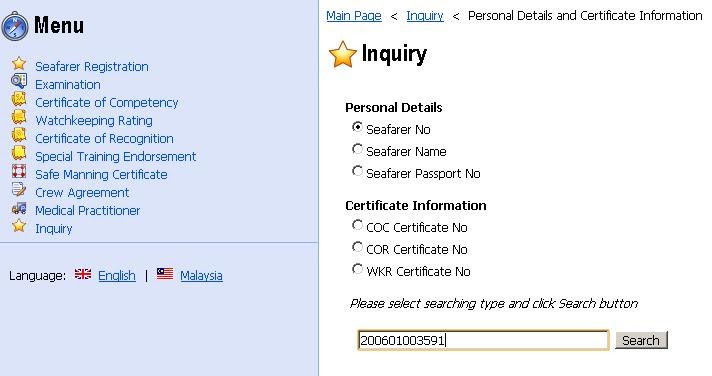Select the Seafarer Name radio button
The height and width of the screenshot is (376, 712).
coord(357,149)
